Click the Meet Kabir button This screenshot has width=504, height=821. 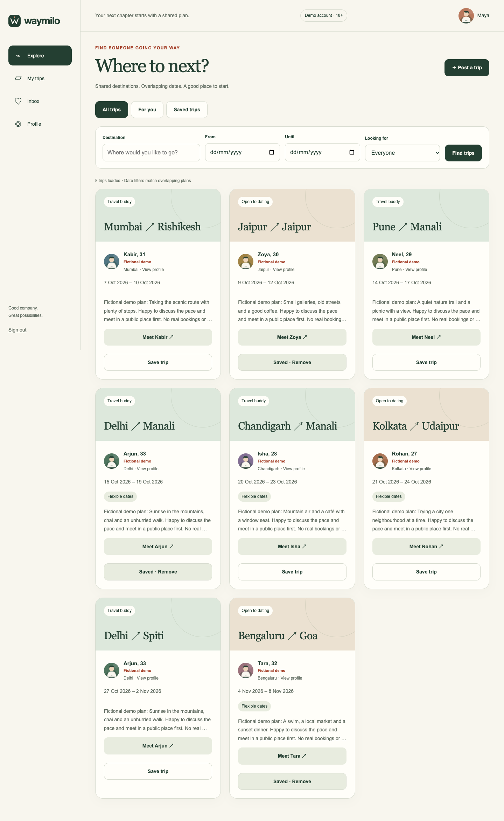tap(158, 337)
